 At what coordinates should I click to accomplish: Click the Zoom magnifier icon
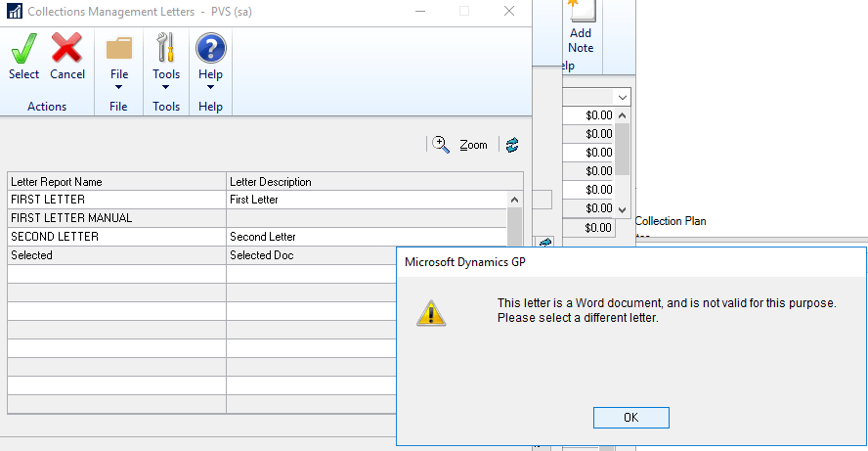(x=441, y=145)
